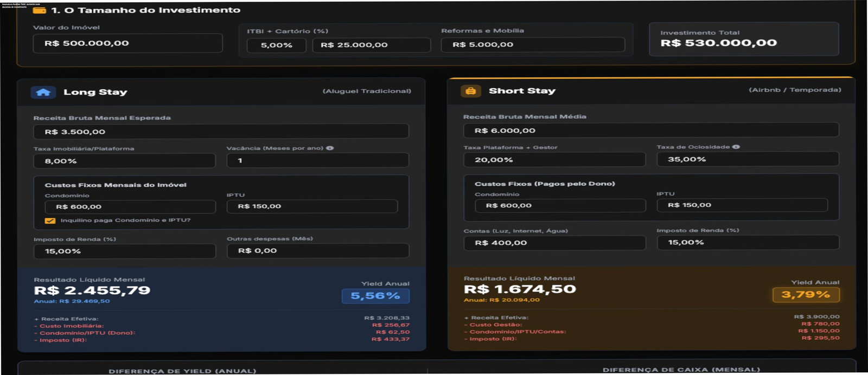
Task: Click the DIFERENÇA DE YIELD (ANUAL) label
Action: (x=182, y=371)
